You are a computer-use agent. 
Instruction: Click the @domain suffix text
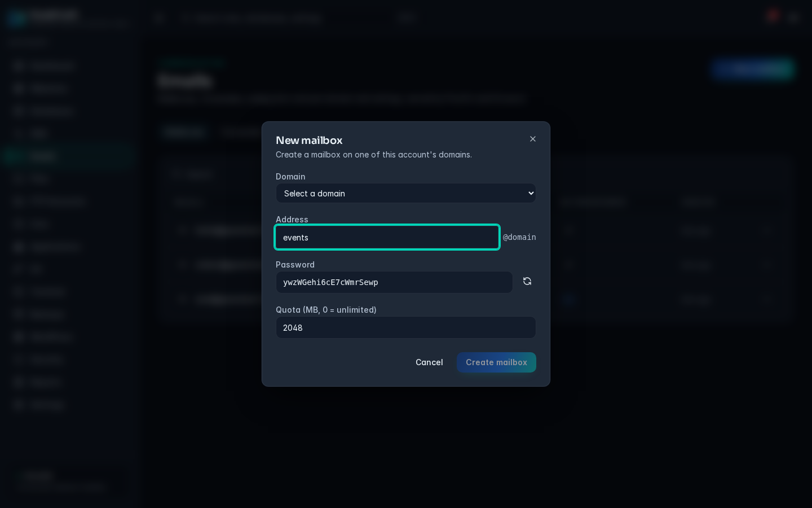click(519, 237)
